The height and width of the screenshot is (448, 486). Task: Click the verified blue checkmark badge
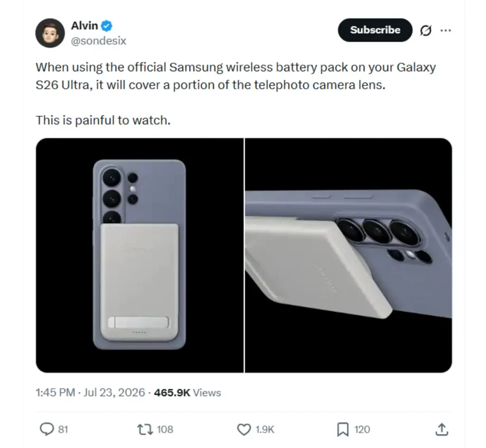point(107,26)
